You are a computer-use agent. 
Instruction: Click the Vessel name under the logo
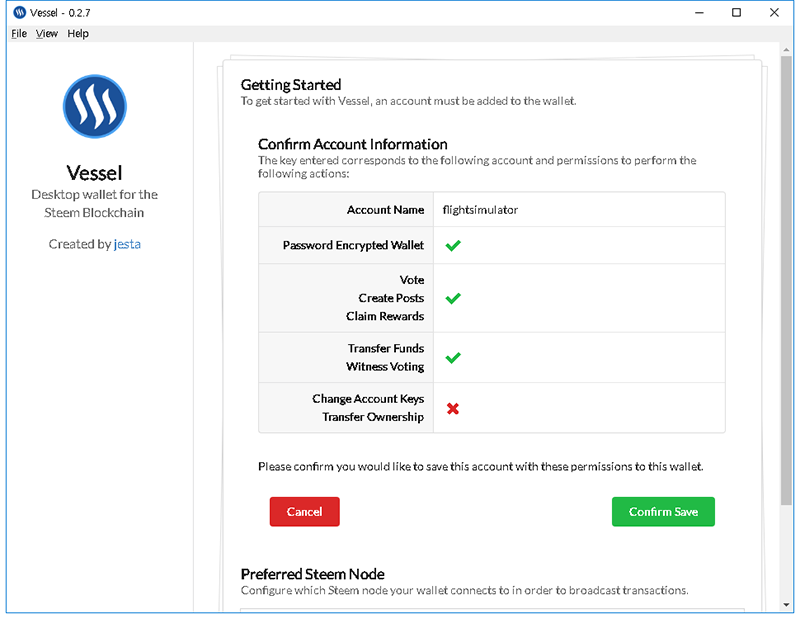tap(94, 173)
